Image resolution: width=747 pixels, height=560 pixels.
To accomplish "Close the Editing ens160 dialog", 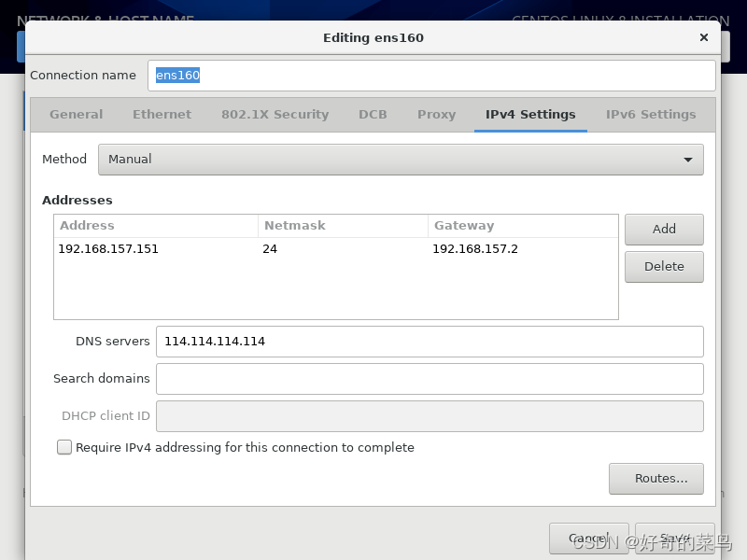I will coord(703,37).
